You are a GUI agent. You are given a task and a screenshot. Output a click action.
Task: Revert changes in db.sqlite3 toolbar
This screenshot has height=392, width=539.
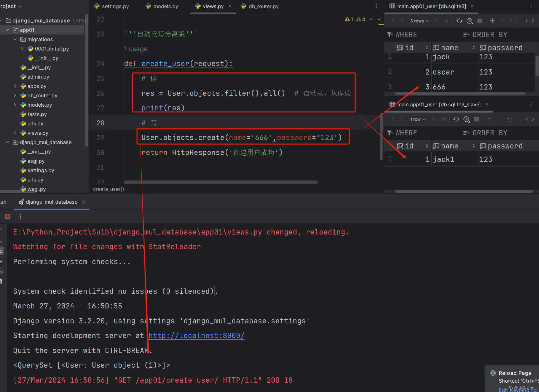pyautogui.click(x=513, y=21)
